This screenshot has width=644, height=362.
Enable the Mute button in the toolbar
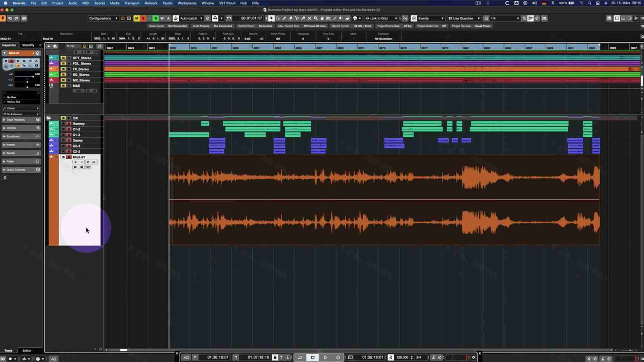pos(137,18)
